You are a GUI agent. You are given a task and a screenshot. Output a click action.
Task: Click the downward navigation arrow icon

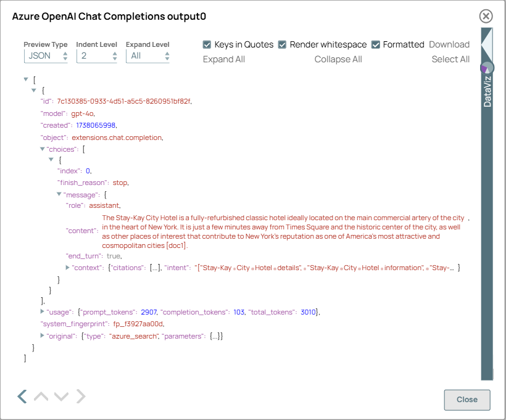tap(61, 397)
